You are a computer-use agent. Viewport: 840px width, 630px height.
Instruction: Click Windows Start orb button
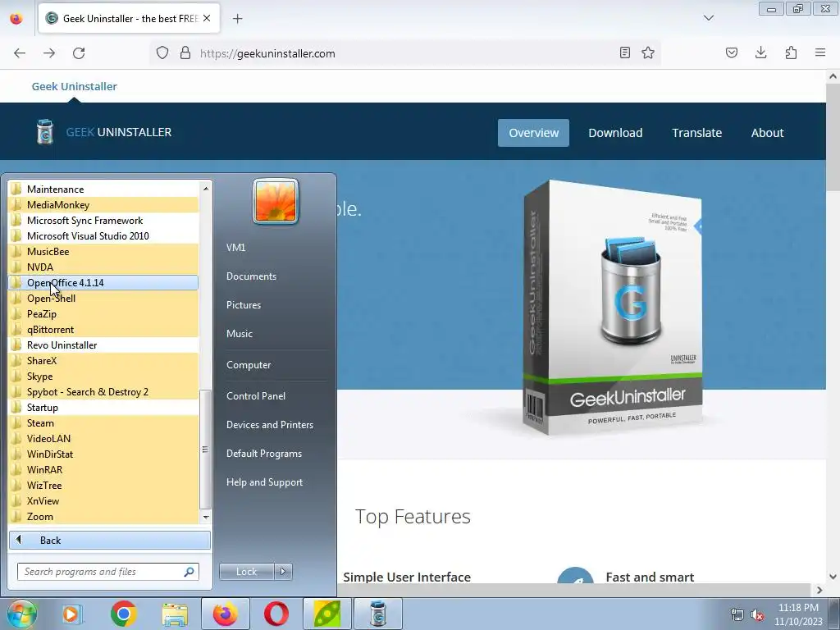(22, 614)
